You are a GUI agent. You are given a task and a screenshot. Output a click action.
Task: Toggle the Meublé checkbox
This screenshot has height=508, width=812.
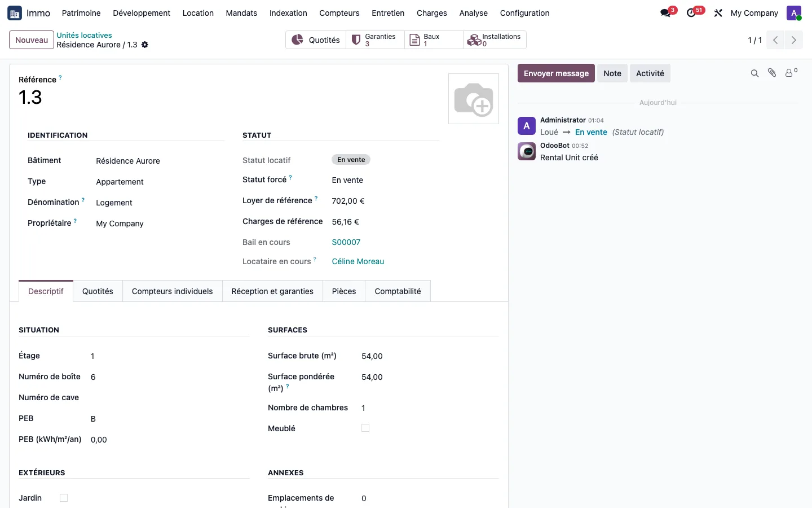(365, 428)
